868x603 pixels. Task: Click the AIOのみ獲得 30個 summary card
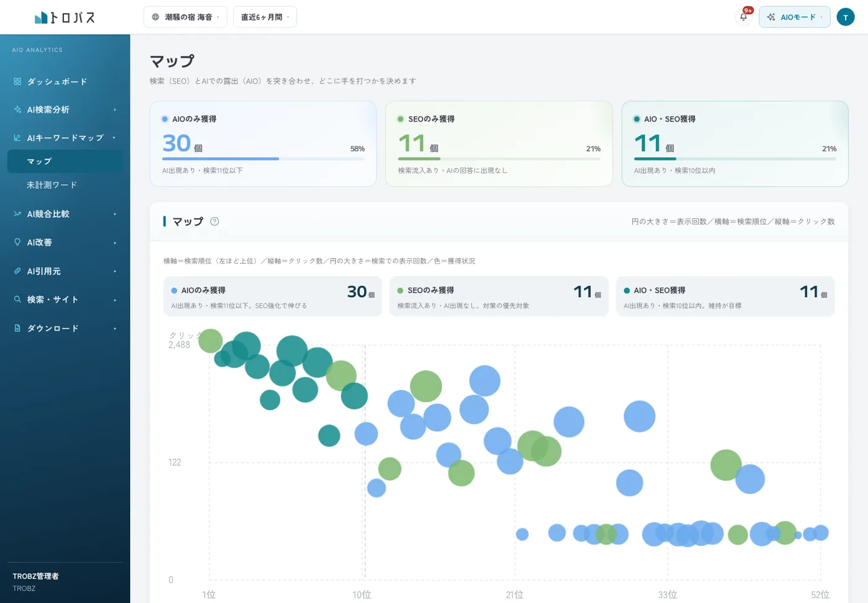click(263, 144)
